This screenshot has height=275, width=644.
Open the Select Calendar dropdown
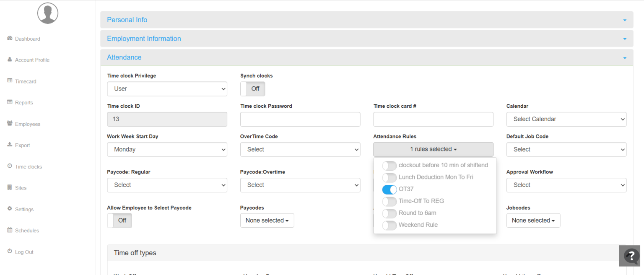566,119
